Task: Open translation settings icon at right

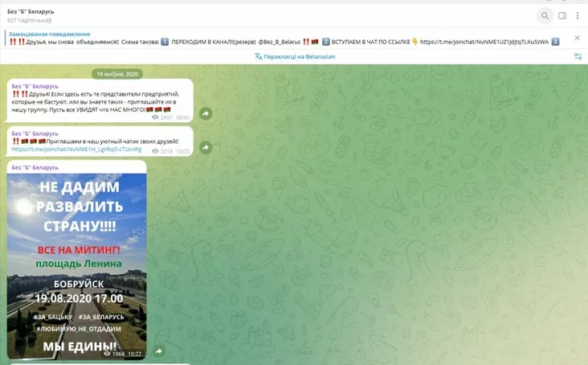Action: (577, 56)
